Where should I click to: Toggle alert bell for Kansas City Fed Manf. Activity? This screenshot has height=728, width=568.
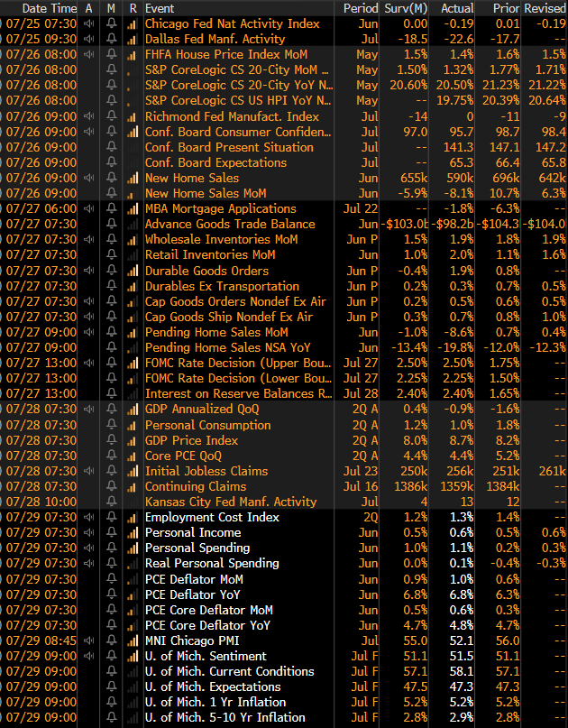111,502
